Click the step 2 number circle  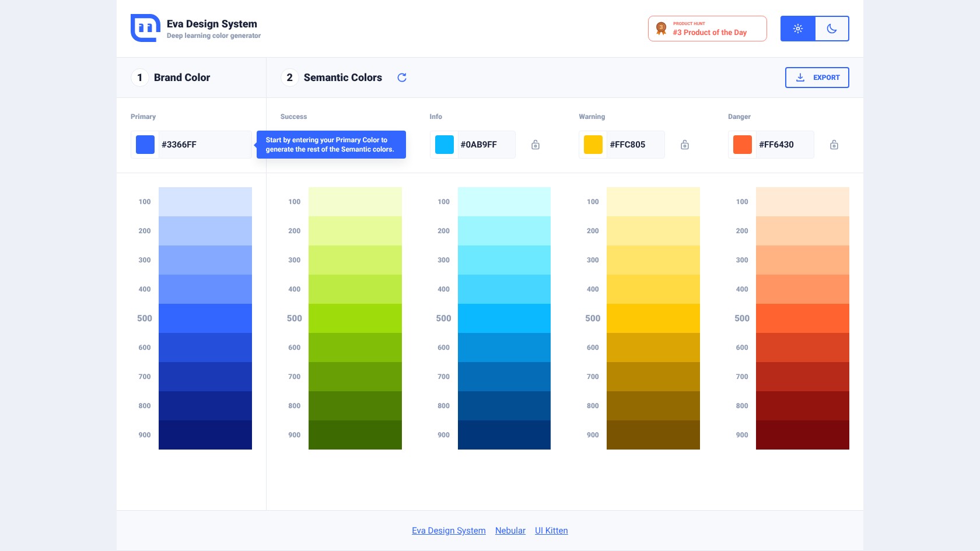pyautogui.click(x=290, y=78)
